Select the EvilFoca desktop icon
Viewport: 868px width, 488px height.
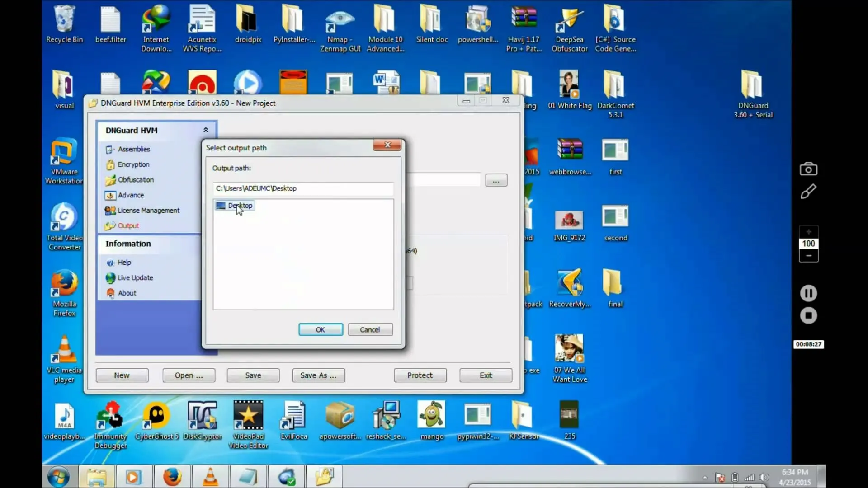click(x=294, y=421)
